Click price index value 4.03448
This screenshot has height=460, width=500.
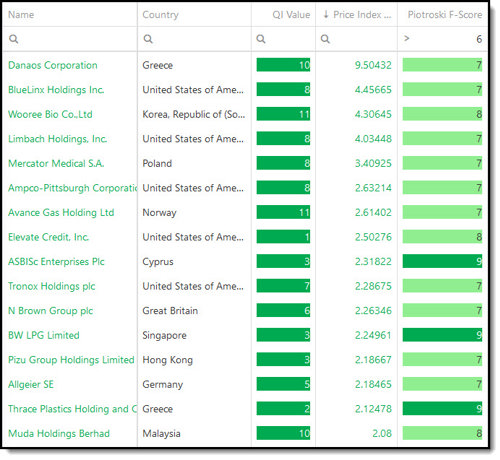pos(373,139)
